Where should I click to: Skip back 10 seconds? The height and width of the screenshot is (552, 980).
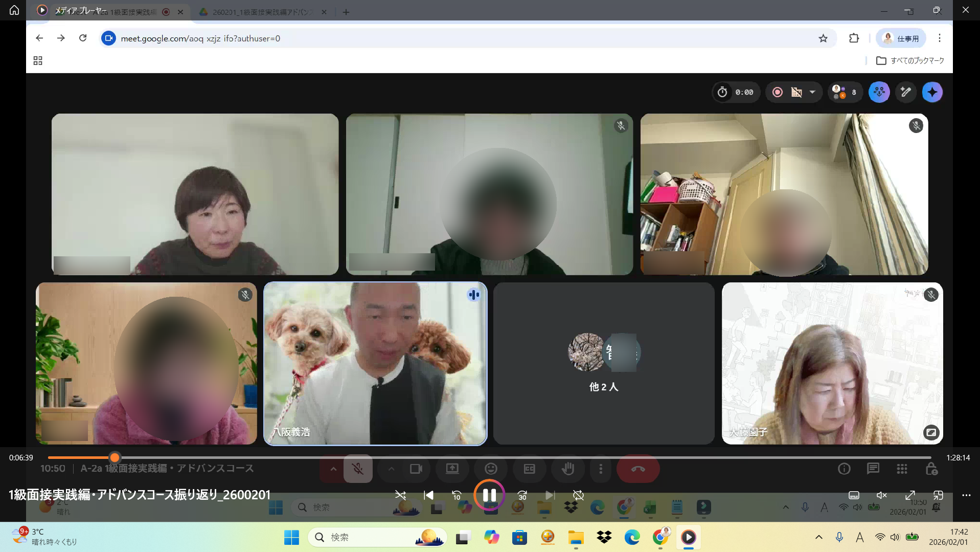[457, 495]
